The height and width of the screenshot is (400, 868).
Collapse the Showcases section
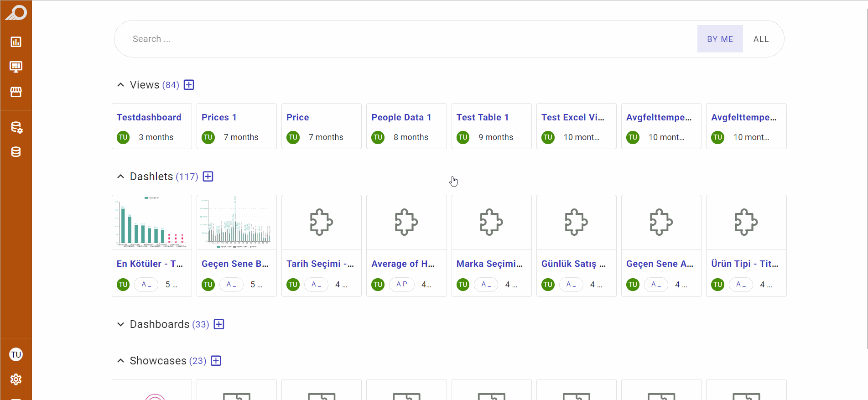click(x=120, y=361)
